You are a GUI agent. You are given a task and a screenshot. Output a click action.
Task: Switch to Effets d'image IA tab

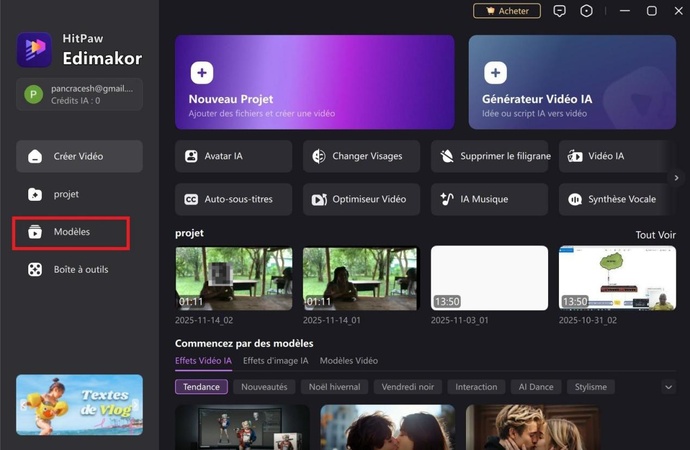coord(275,360)
